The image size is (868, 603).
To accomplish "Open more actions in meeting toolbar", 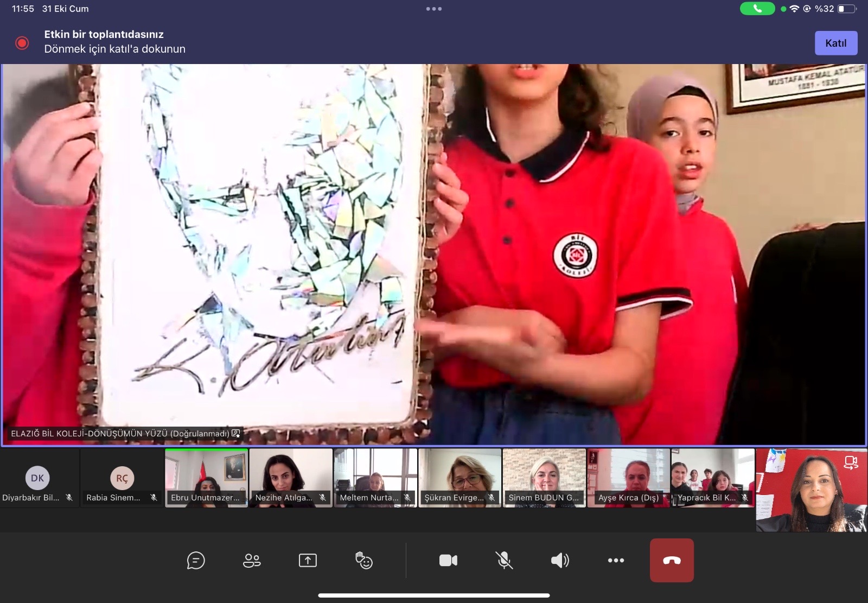I will [616, 560].
